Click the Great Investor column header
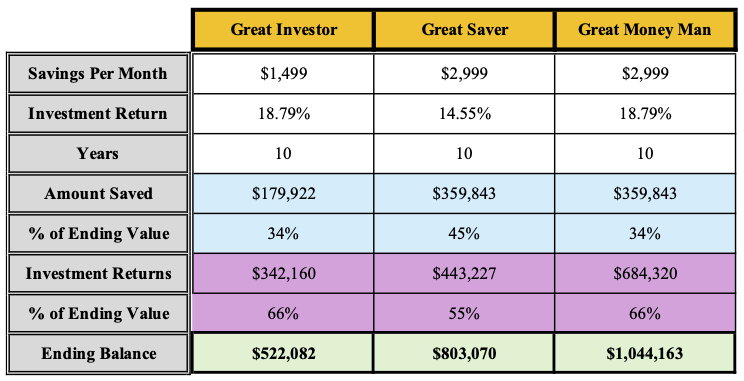 tap(283, 29)
